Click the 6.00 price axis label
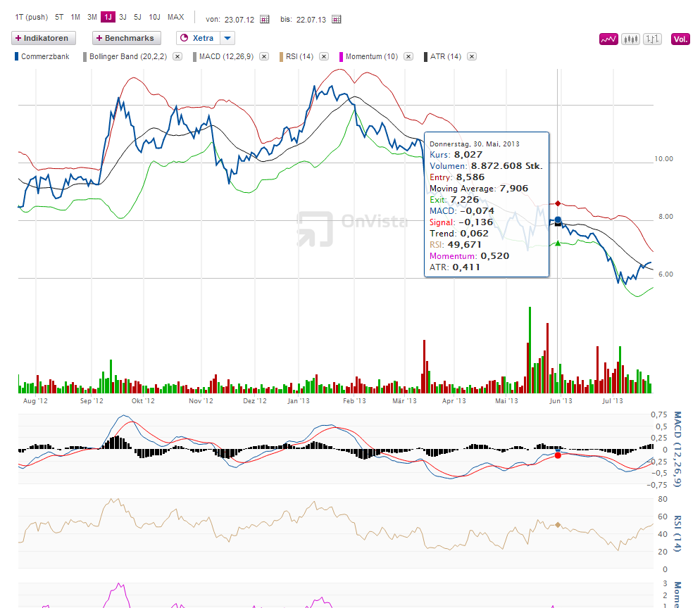The width and height of the screenshot is (700, 608). 665,274
